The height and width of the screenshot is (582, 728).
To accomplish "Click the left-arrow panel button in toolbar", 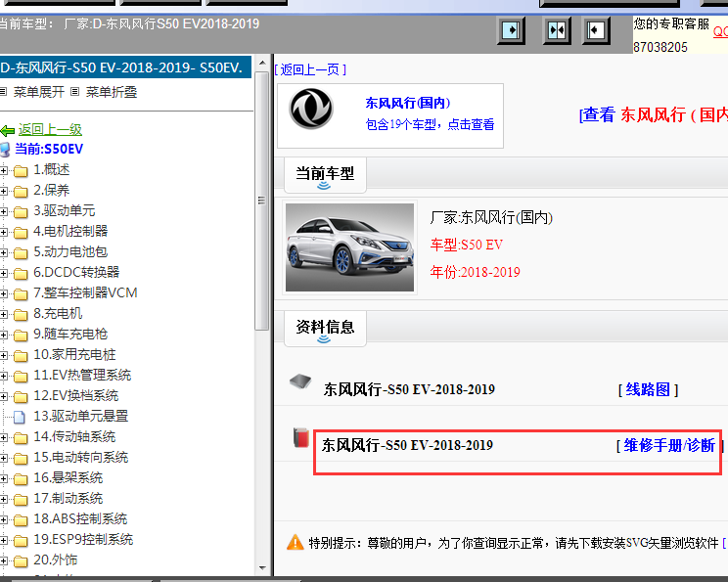I will 596,30.
